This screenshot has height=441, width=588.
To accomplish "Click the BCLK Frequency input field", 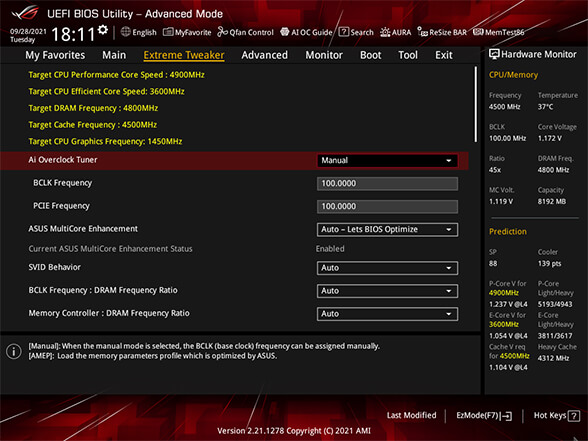I will click(387, 184).
